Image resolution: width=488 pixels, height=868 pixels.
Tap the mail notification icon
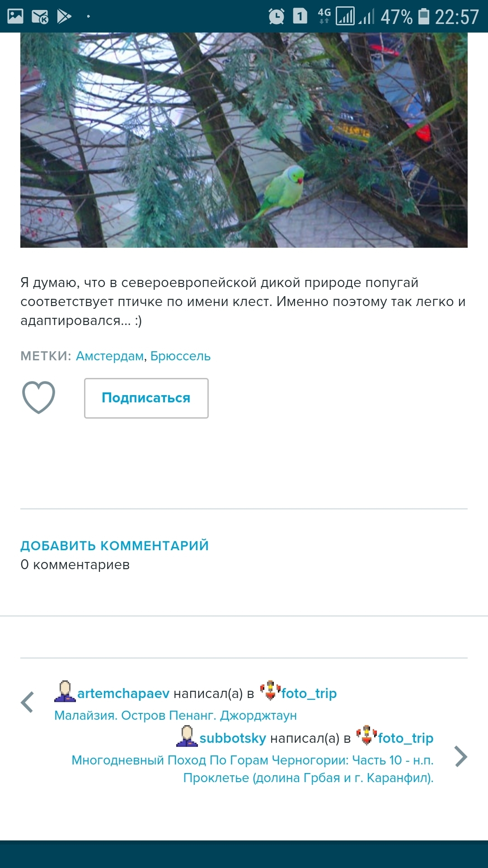[40, 17]
